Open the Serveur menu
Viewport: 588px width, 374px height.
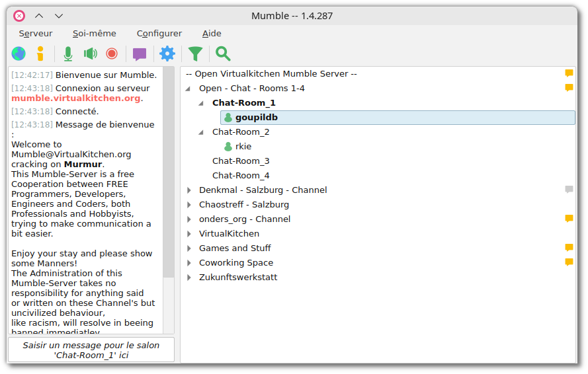pyautogui.click(x=36, y=33)
